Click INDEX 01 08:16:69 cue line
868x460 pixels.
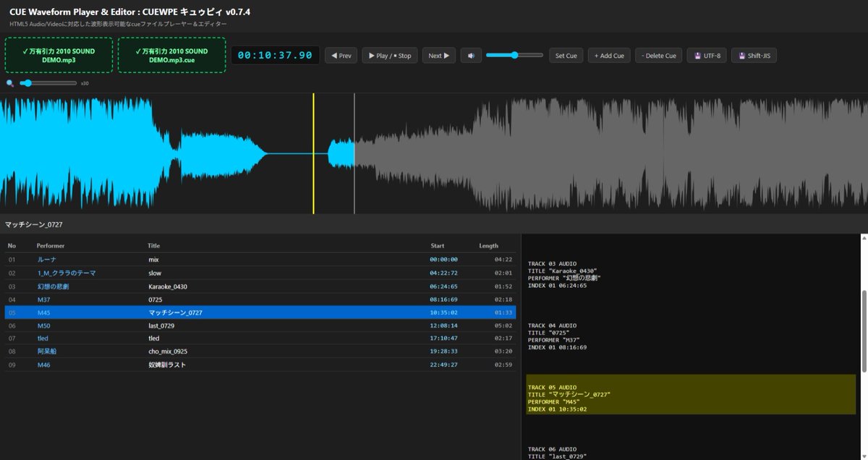coord(557,347)
